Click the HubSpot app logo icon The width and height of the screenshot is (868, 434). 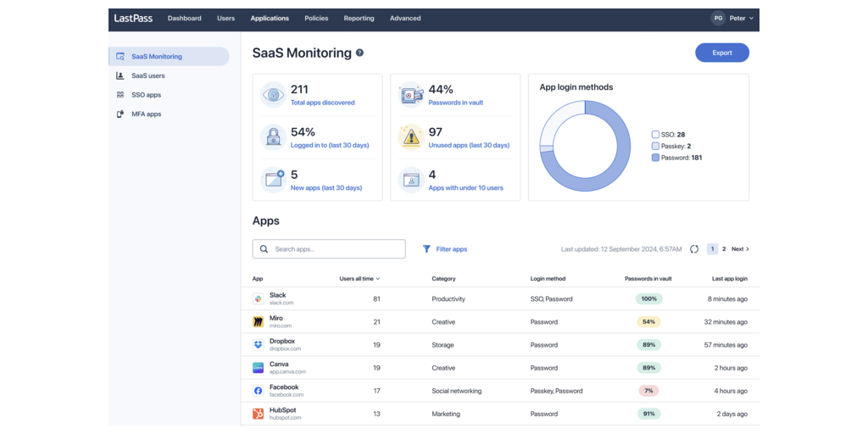click(x=259, y=414)
